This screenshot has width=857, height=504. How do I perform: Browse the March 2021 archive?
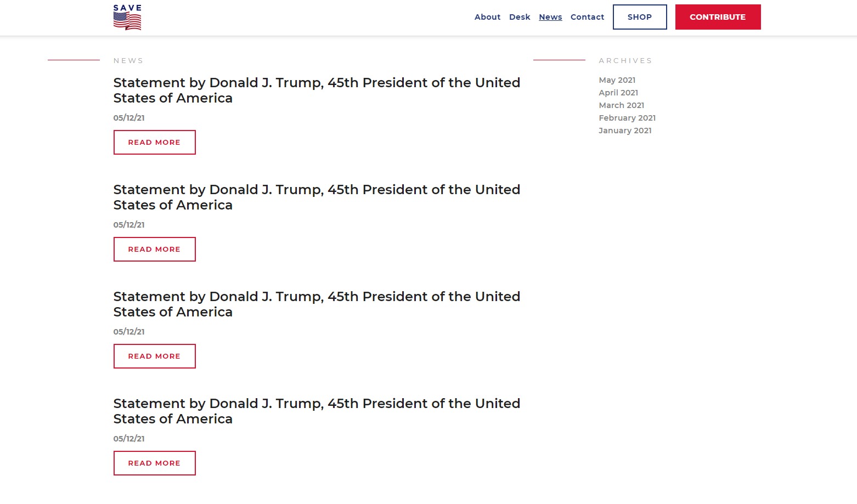pos(622,105)
